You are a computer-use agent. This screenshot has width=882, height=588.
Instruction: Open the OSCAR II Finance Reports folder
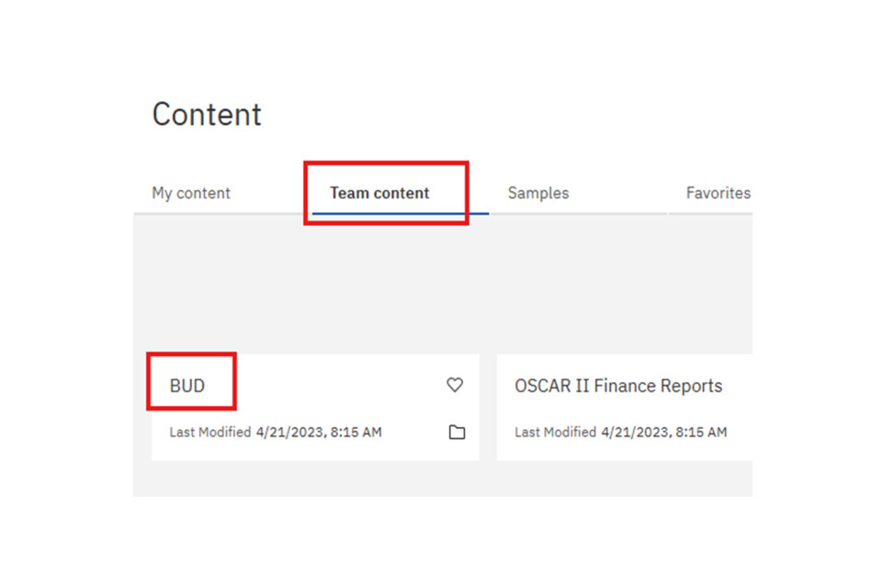pyautogui.click(x=618, y=386)
